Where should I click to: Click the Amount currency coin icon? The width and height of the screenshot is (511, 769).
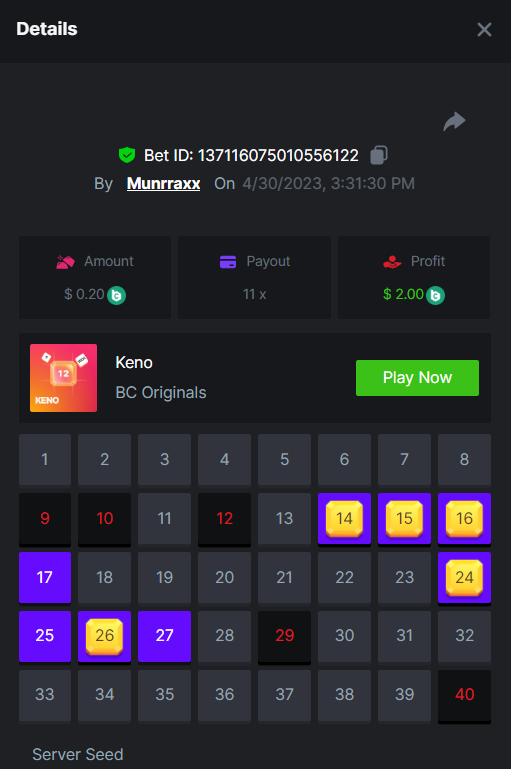coord(117,295)
